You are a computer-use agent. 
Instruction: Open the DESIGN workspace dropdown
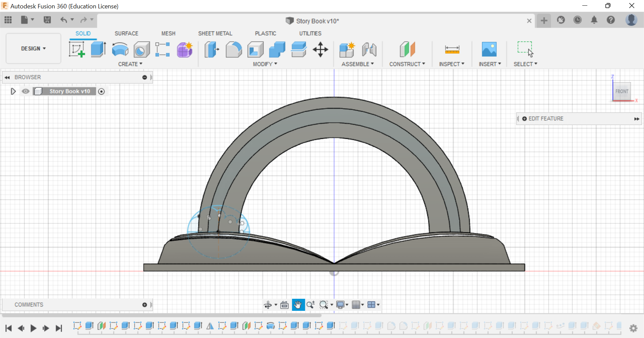tap(33, 49)
